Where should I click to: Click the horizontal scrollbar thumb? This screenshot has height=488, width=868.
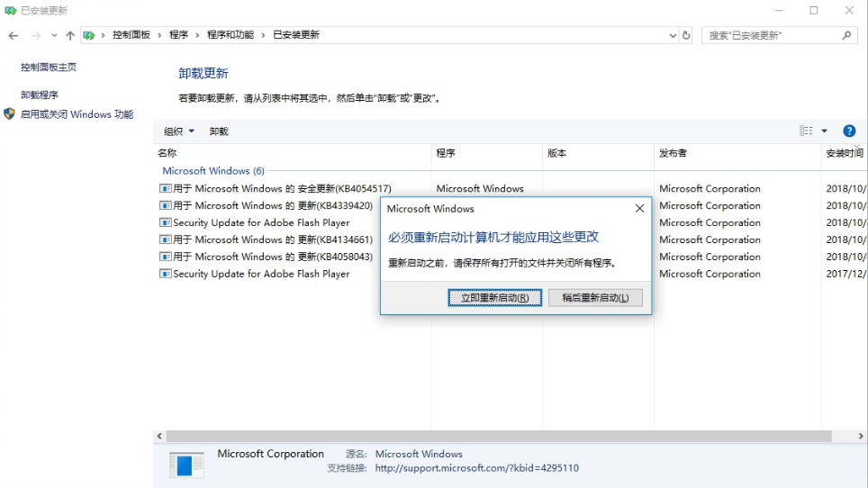click(x=499, y=436)
